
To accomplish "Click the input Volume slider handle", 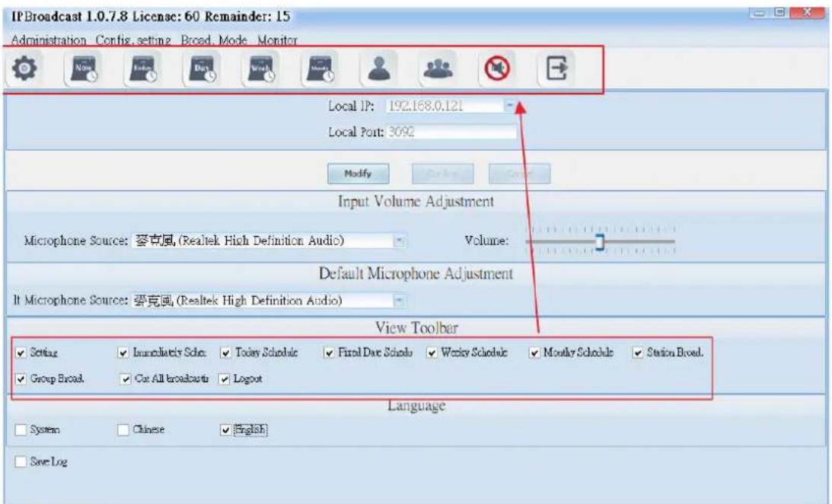I will coord(600,242).
